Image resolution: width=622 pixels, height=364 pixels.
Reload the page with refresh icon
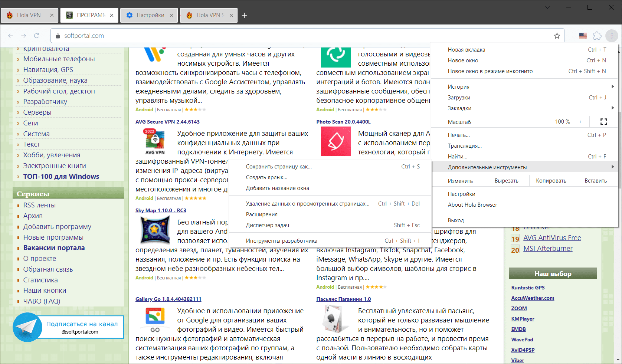tap(36, 36)
